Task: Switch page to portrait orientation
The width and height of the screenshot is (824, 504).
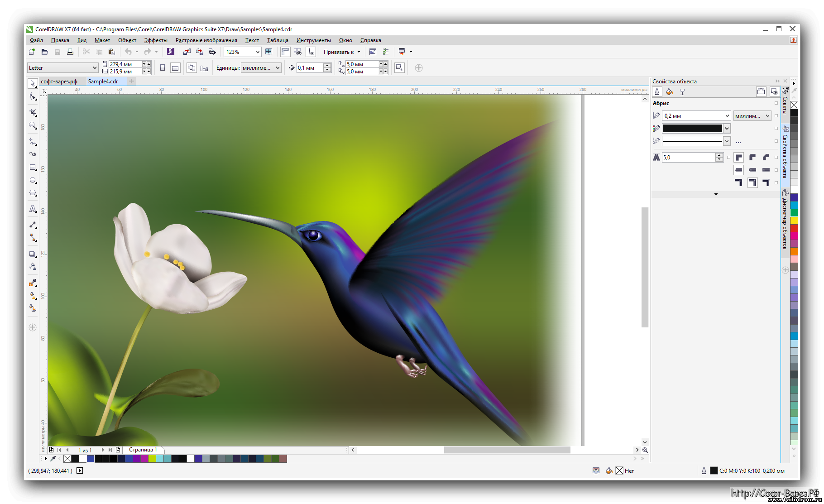Action: click(162, 68)
